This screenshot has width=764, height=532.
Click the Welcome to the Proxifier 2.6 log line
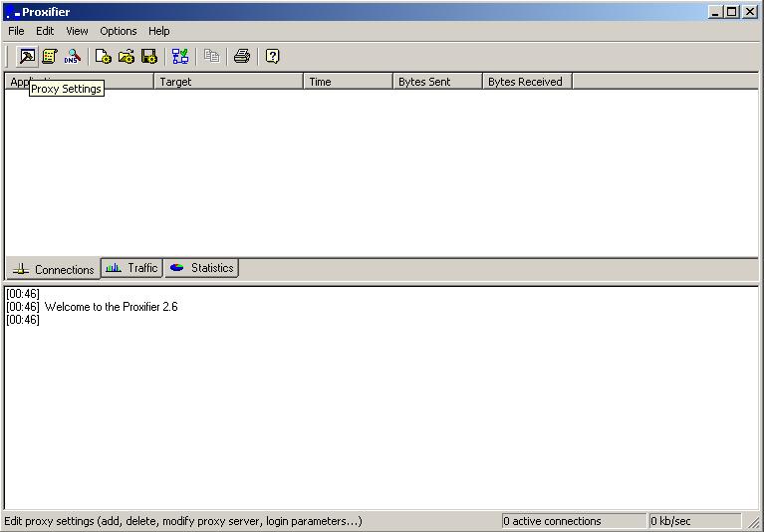[x=112, y=307]
